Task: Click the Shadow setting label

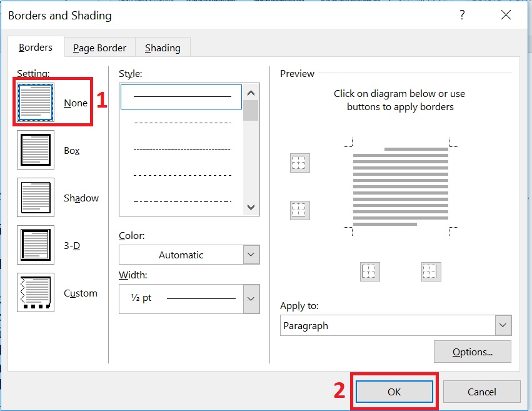Action: pyautogui.click(x=81, y=198)
